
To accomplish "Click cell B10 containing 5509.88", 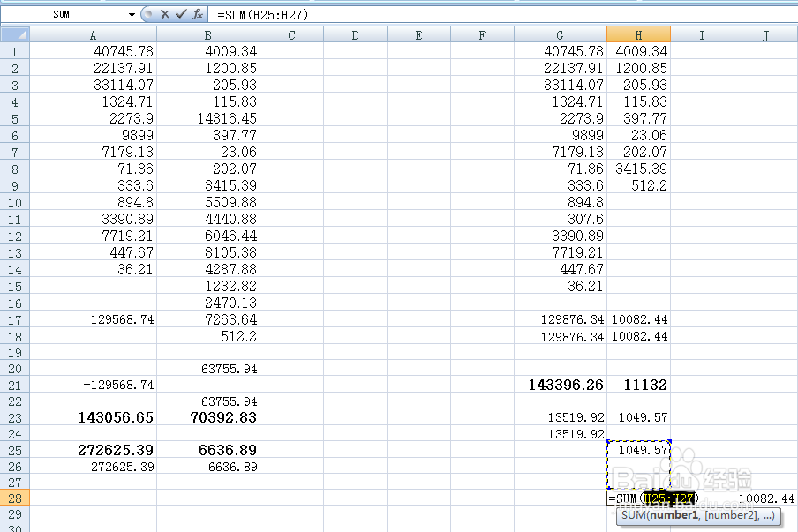I will coord(208,202).
